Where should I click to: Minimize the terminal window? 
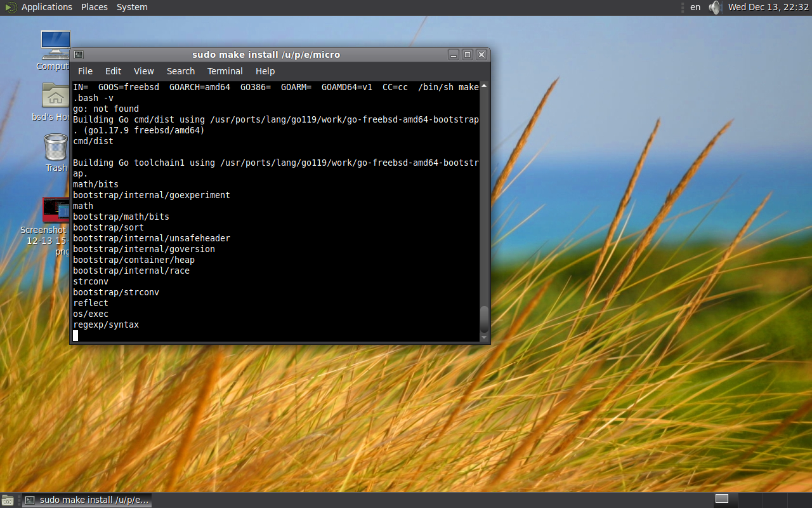(453, 55)
